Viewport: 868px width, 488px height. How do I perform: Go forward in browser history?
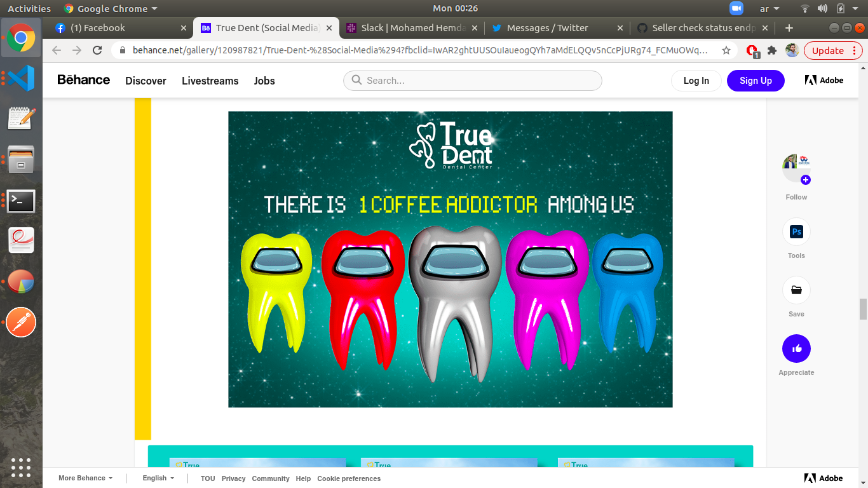click(x=77, y=51)
